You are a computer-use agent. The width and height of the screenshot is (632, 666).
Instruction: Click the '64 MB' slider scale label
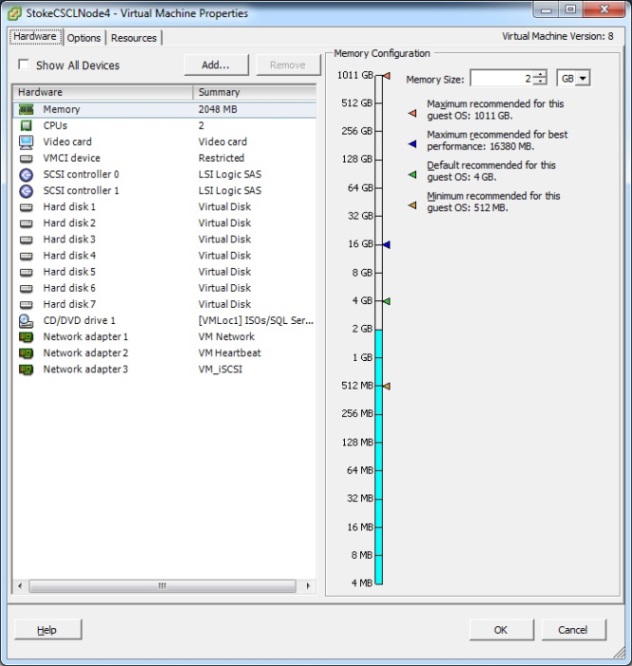359,470
